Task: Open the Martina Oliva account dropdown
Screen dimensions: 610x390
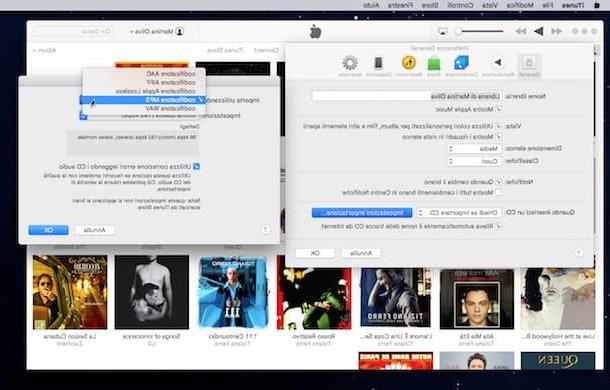Action: pos(152,31)
